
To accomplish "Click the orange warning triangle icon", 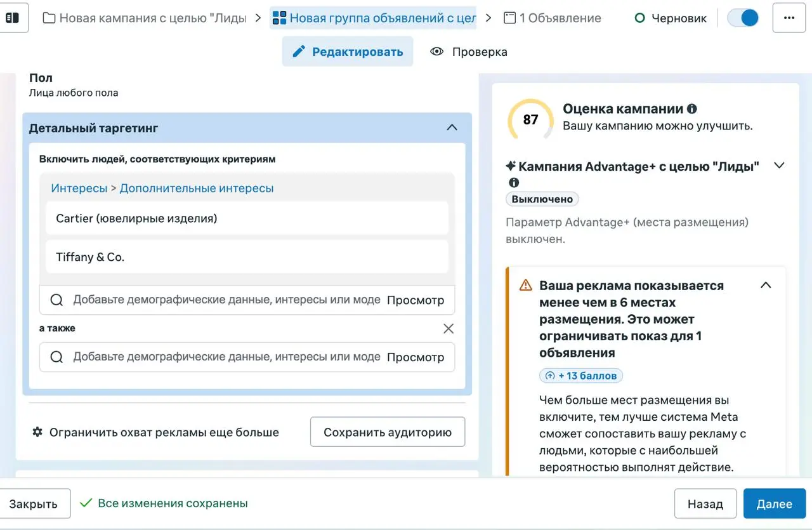I will (526, 286).
